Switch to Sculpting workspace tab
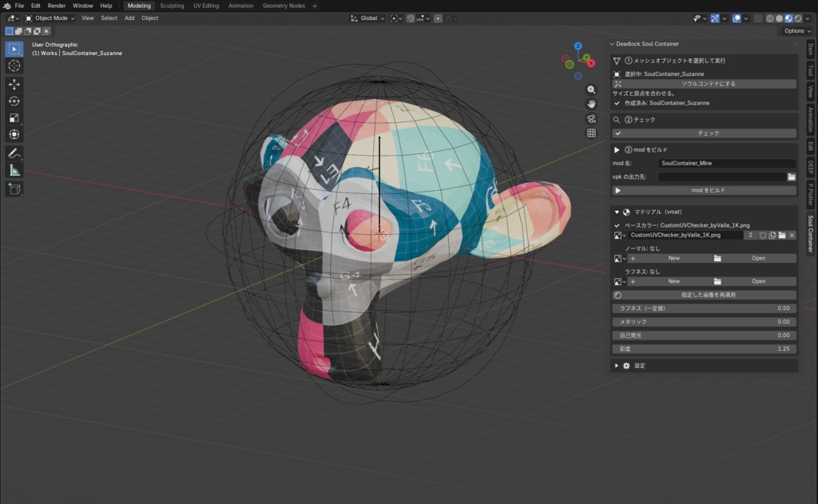Screen dimensions: 818x504 172,6
